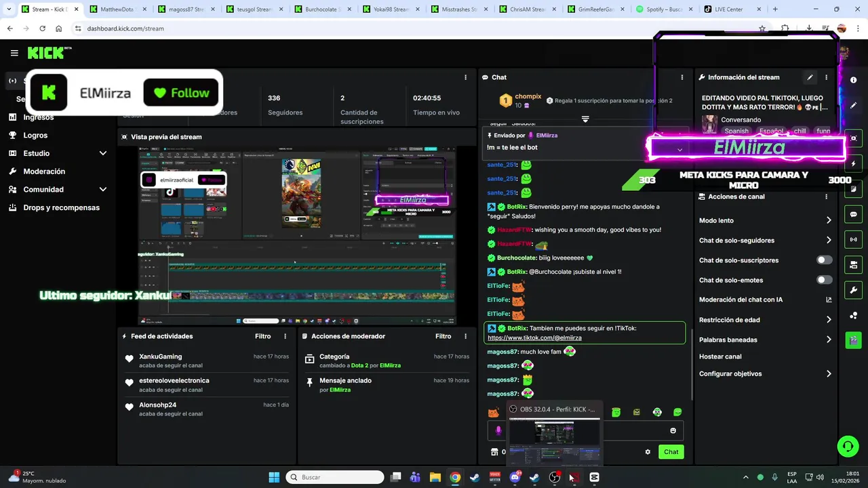Click the pencil icon in the right sidebar
The image size is (868, 488).
pos(853,106)
